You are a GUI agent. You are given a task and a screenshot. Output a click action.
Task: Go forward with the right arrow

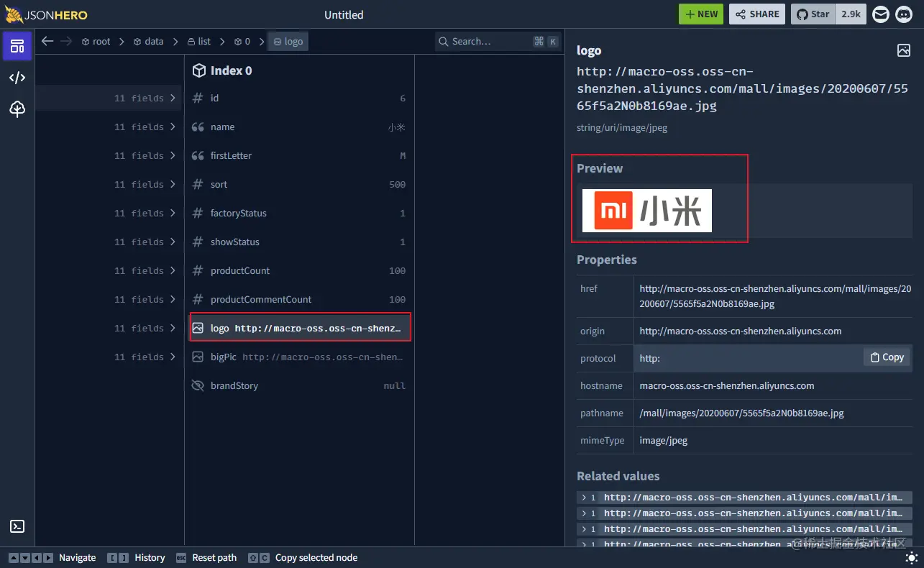pyautogui.click(x=66, y=42)
